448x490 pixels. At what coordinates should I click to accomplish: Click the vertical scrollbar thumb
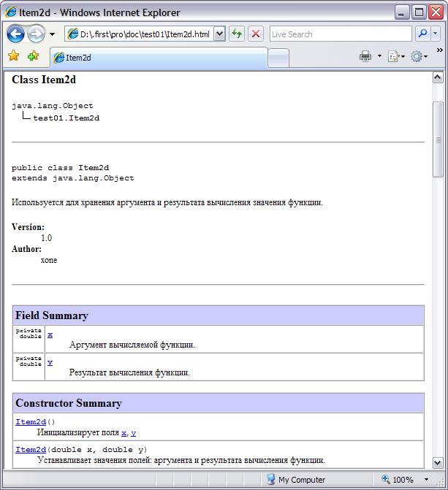(x=438, y=139)
